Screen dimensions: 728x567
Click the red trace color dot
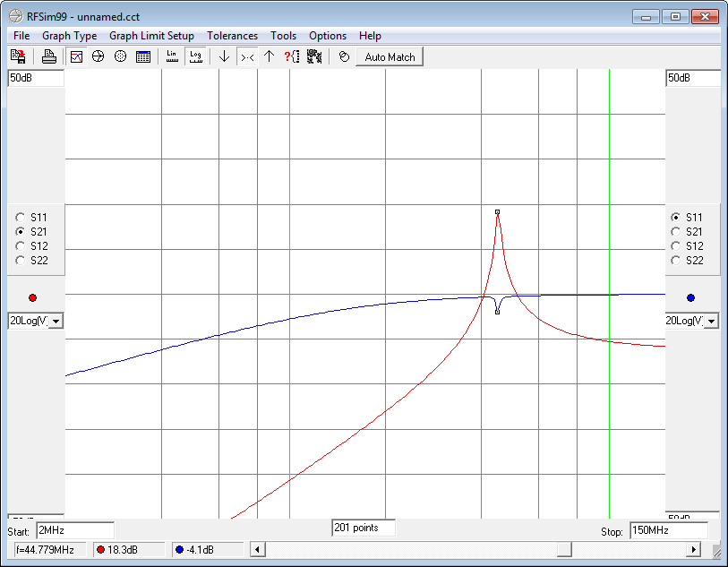click(33, 297)
